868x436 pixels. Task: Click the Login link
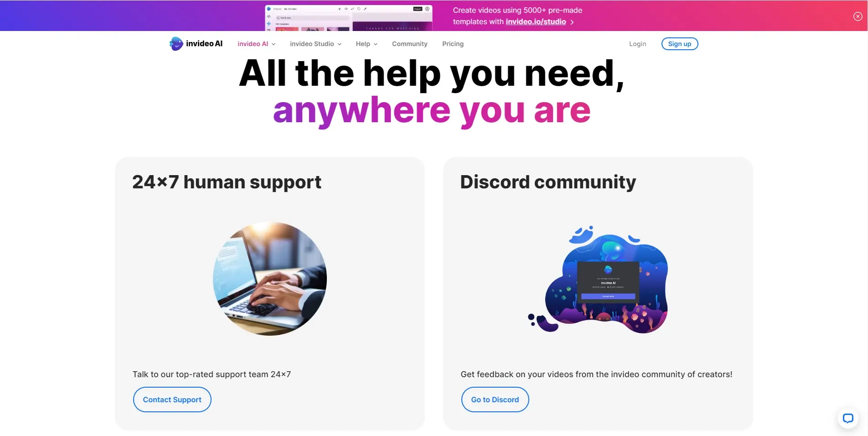click(637, 44)
